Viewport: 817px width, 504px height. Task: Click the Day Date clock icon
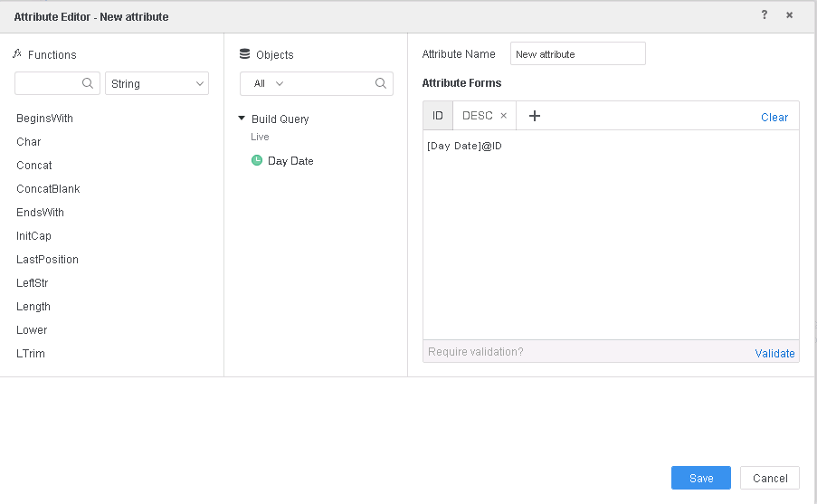tap(257, 160)
